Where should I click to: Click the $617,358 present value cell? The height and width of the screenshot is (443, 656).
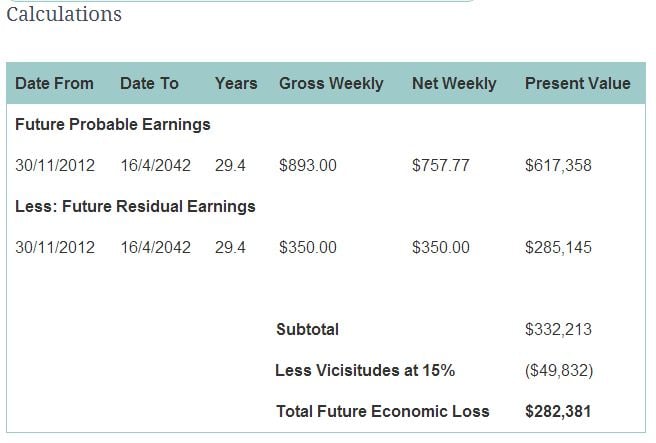558,165
